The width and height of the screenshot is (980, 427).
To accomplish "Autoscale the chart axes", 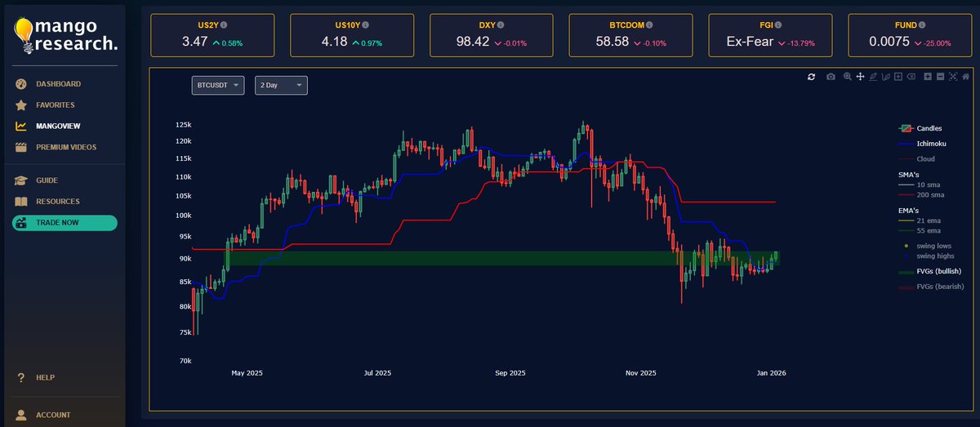I will click(953, 77).
